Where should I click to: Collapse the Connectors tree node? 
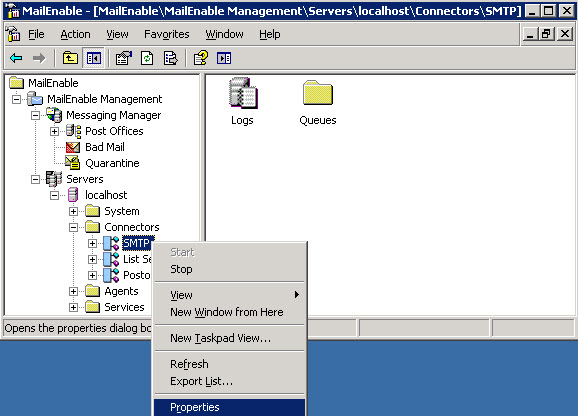tap(73, 227)
